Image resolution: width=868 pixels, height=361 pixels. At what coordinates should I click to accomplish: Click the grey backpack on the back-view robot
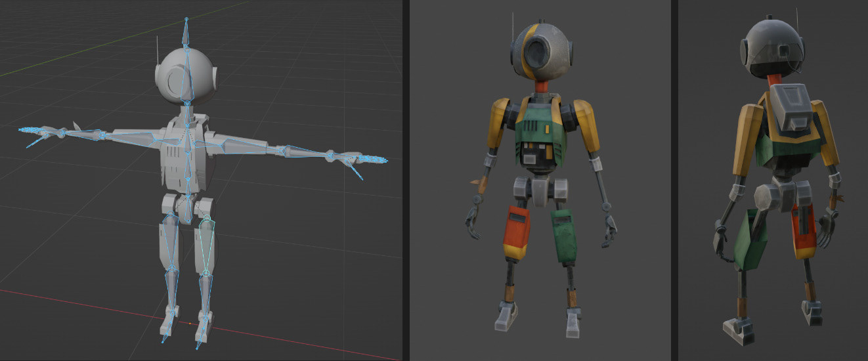coord(792,109)
